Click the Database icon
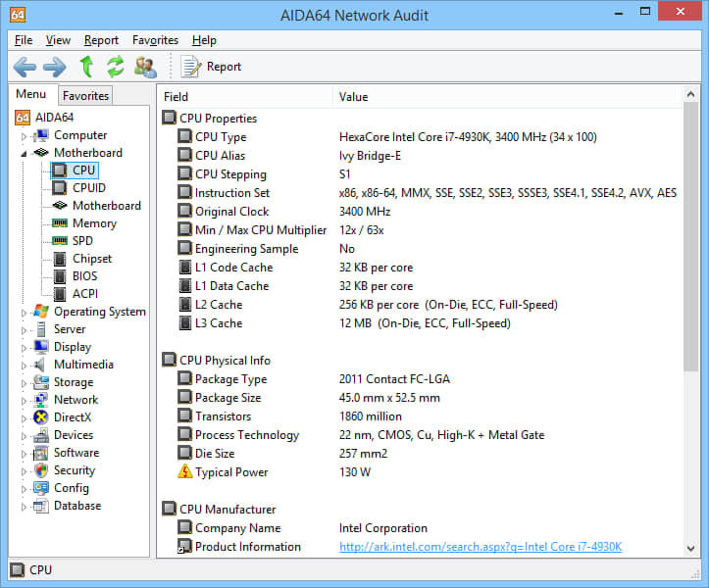 (41, 506)
